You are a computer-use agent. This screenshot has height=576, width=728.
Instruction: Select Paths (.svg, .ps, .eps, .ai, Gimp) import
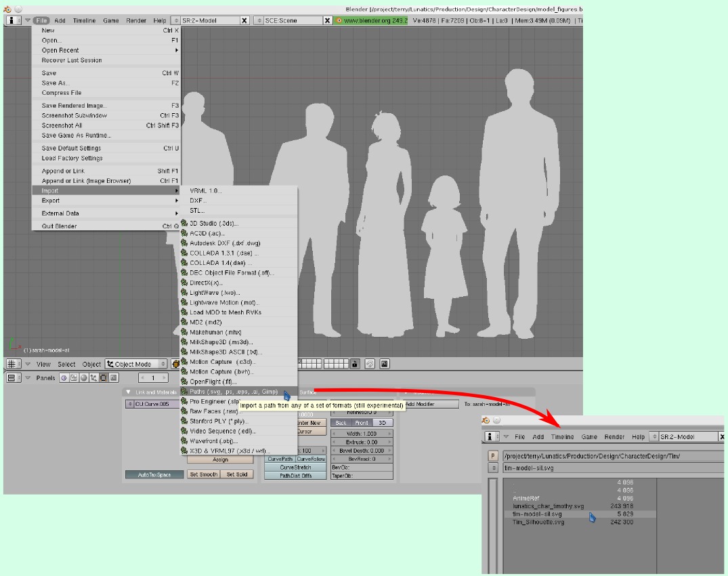[x=238, y=392]
